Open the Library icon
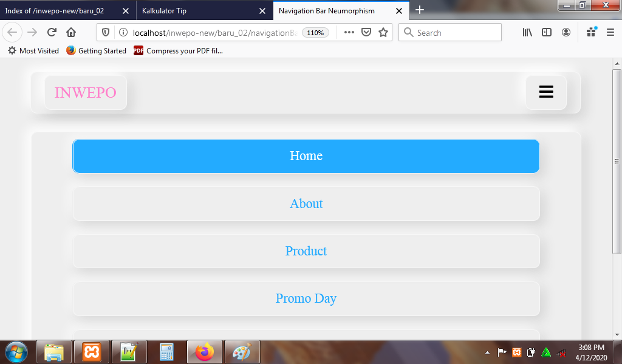The height and width of the screenshot is (364, 622). click(527, 33)
